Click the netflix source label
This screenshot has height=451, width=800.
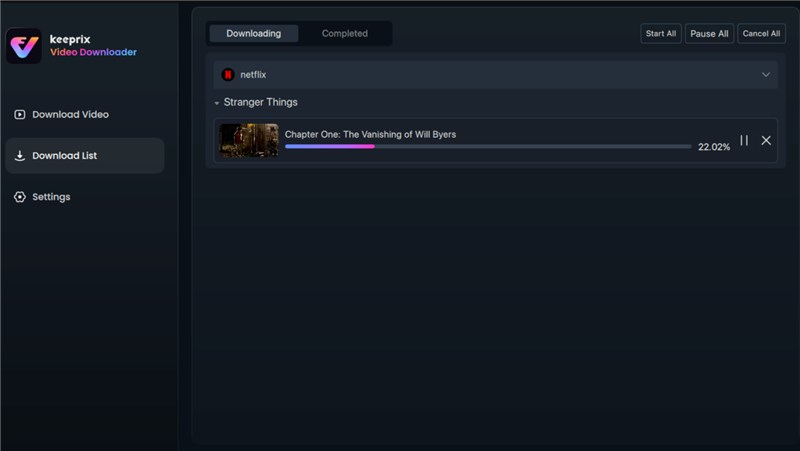[253, 74]
